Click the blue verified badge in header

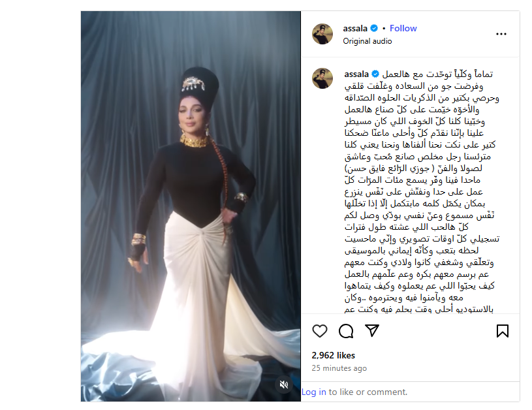click(x=374, y=28)
